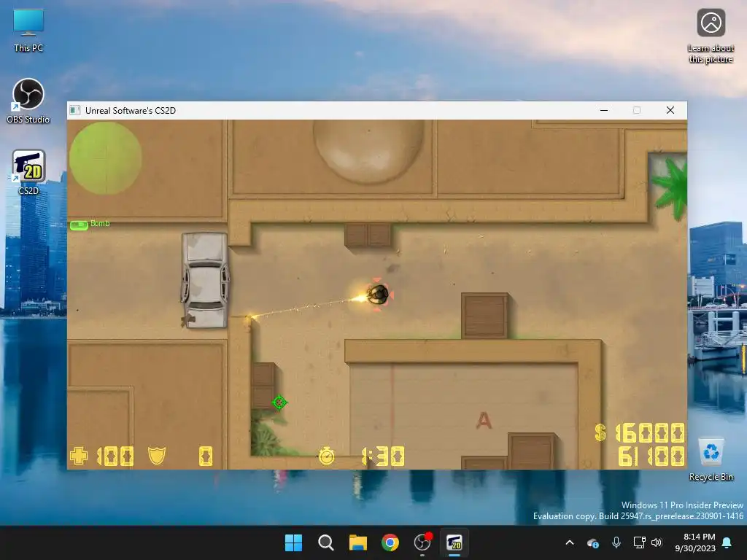Close the CS2D window
This screenshot has height=560, width=747.
point(670,111)
